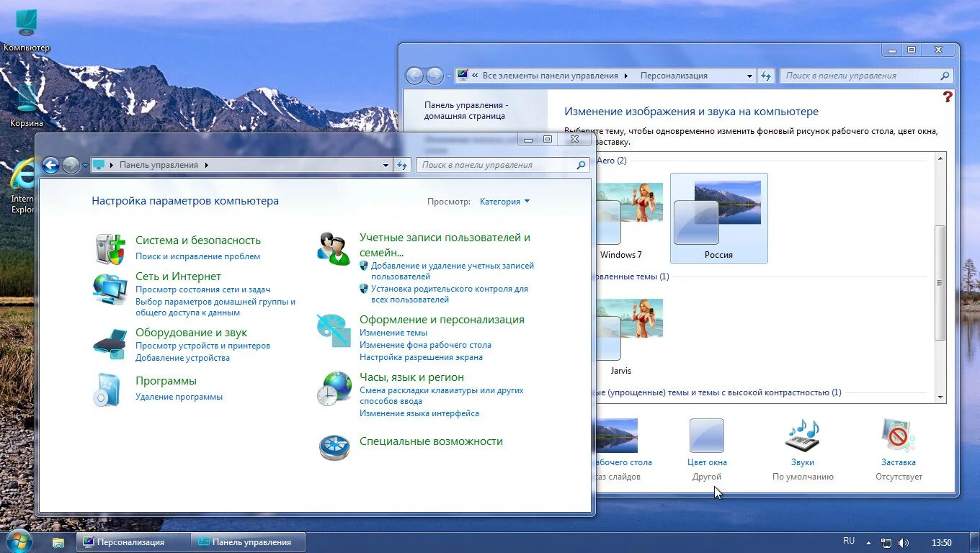Open the Network and Internet globe icon
980x553 pixels.
[110, 289]
